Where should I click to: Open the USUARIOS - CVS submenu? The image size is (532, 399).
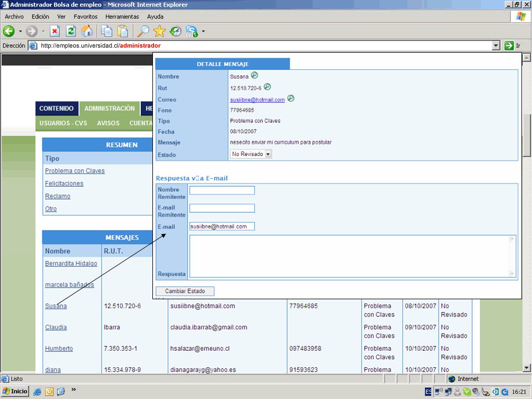coord(63,123)
